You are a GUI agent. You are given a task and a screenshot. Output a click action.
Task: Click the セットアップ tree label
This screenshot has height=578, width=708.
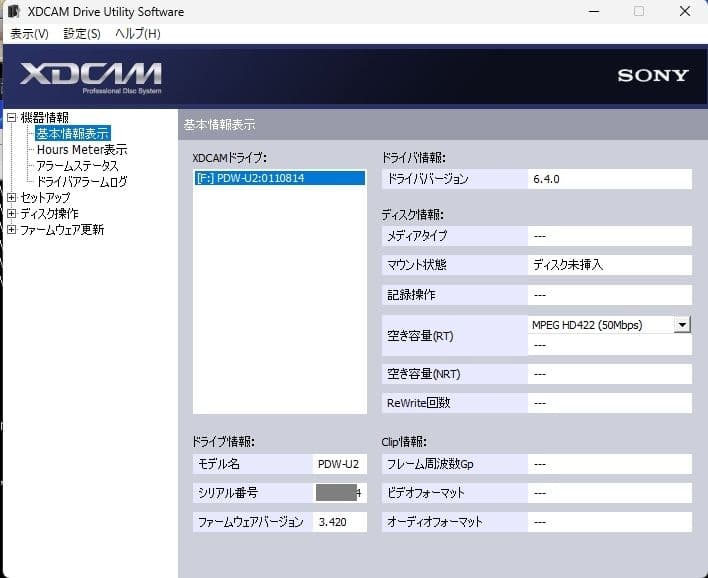(45, 197)
